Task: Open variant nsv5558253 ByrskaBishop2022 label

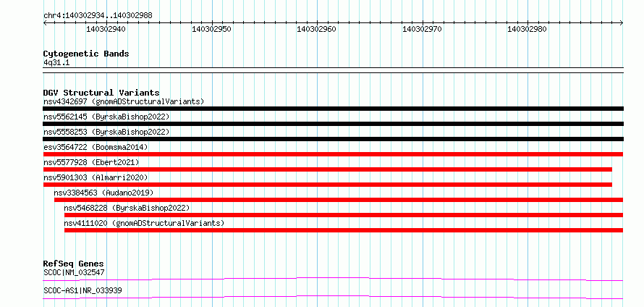Action: [x=106, y=132]
